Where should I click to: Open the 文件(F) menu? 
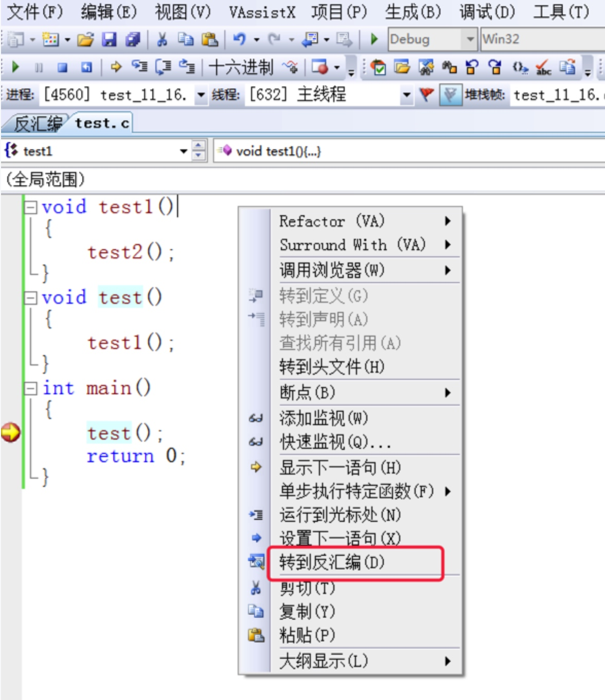(34, 11)
